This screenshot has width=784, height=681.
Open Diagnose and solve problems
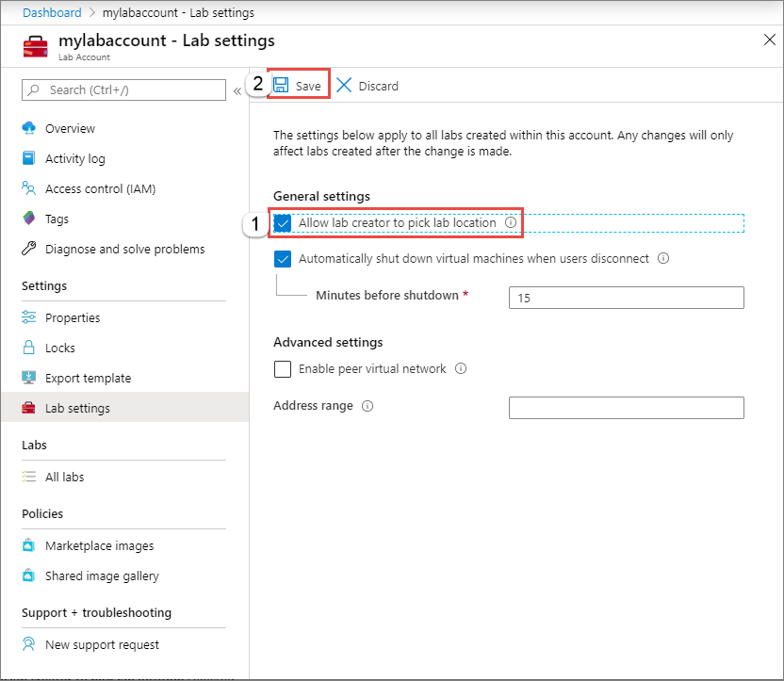[x=125, y=249]
